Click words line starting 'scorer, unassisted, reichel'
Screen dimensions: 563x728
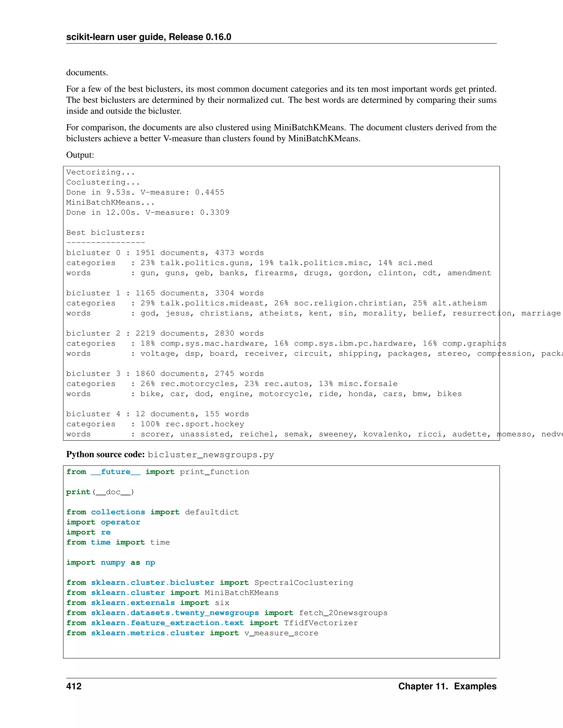click(x=314, y=434)
